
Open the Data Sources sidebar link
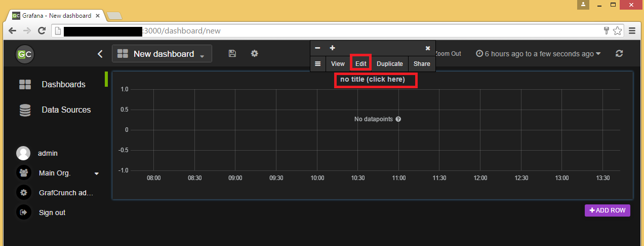[x=66, y=110]
